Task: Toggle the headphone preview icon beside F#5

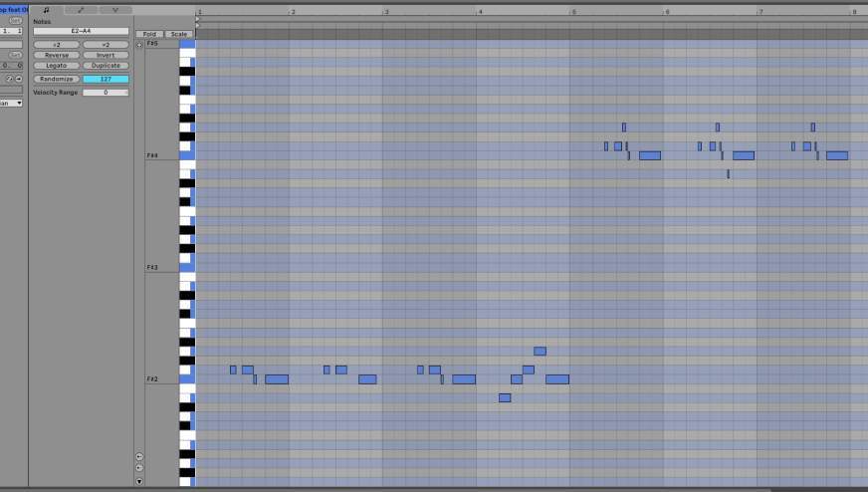Action: [139, 45]
